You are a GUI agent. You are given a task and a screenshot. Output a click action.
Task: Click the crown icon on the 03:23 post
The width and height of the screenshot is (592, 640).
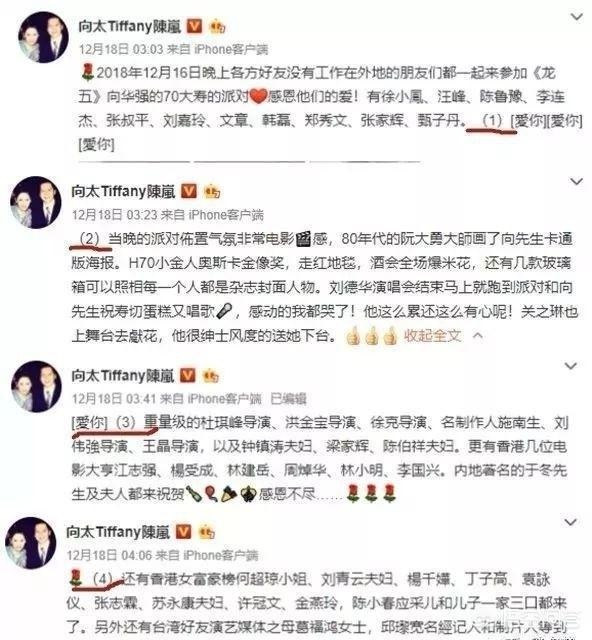coord(212,191)
